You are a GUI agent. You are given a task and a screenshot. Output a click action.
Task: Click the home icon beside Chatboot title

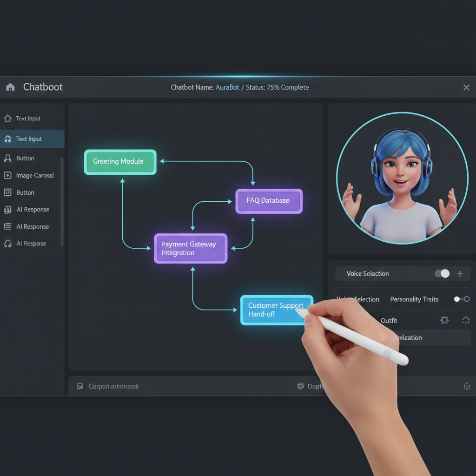[10, 87]
